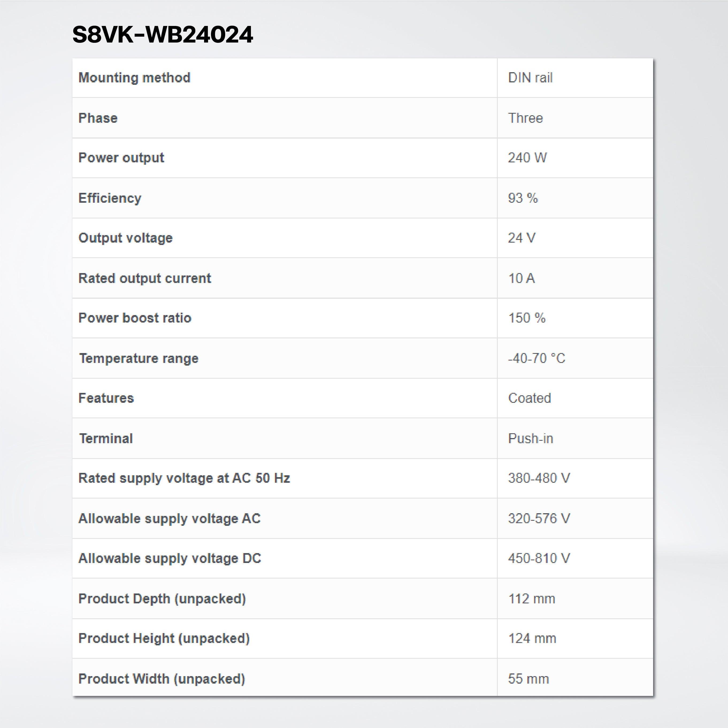Select the 'Phase' row label
The image size is (728, 728).
pos(98,118)
